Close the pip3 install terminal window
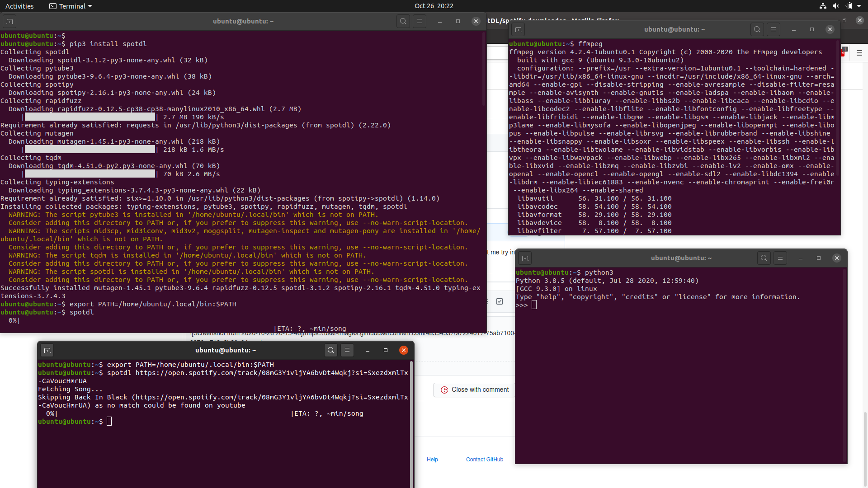Image resolution: width=868 pixels, height=488 pixels. point(476,21)
